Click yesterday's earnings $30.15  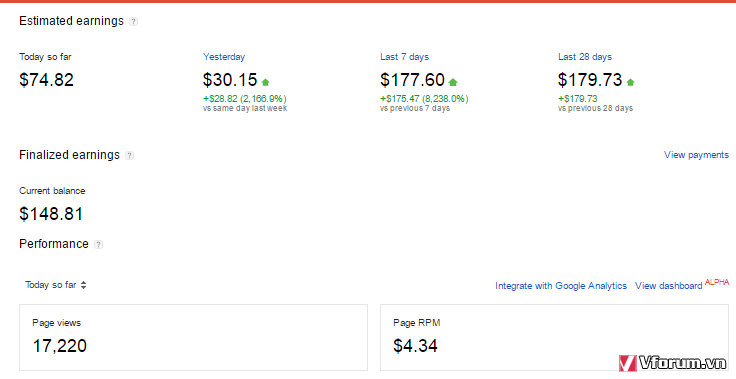[x=230, y=80]
